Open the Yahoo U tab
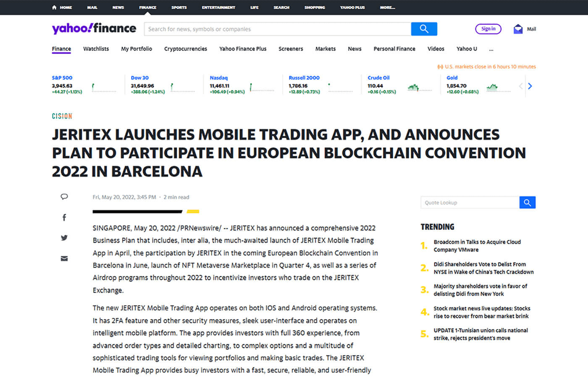Viewport: 588px width, 378px height. point(467,49)
